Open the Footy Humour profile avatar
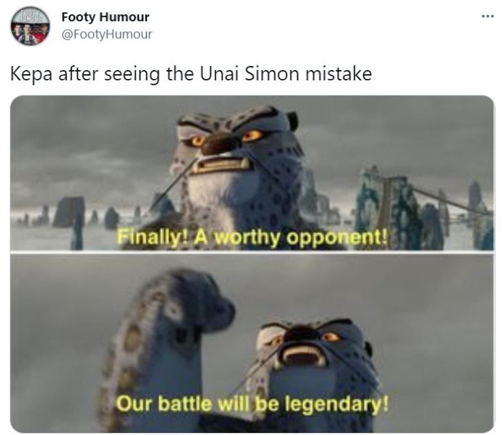This screenshot has height=435, width=504. [30, 26]
